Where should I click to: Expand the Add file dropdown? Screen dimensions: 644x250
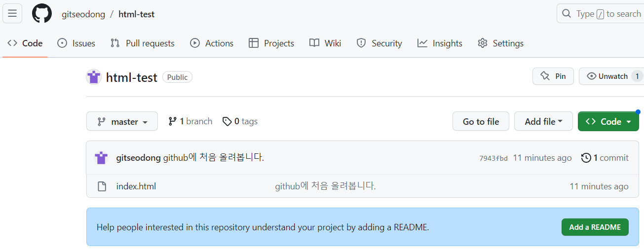[543, 121]
